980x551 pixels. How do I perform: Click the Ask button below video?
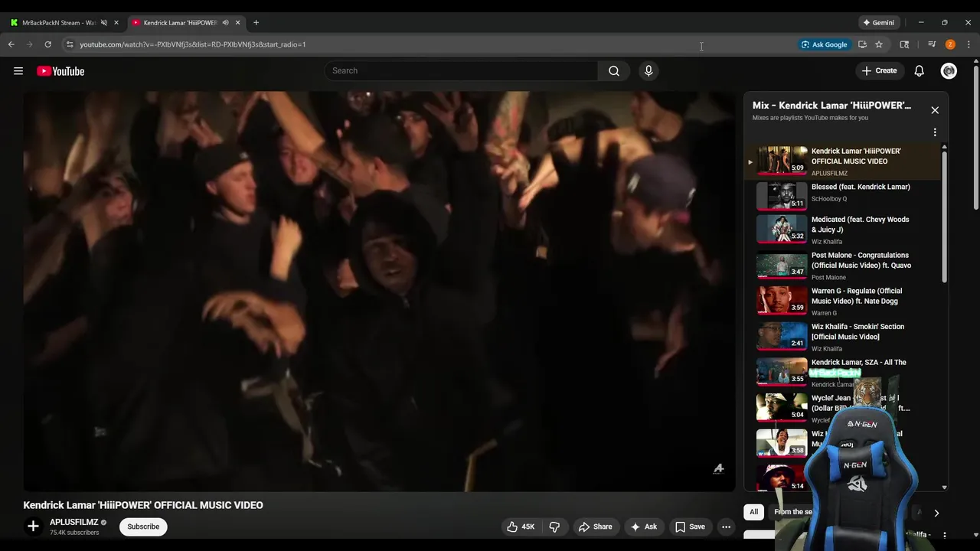(x=643, y=527)
